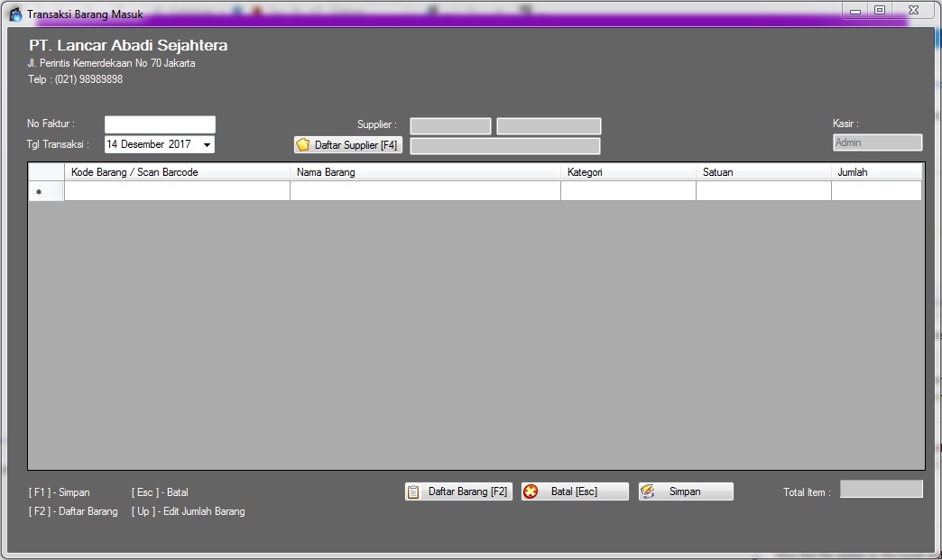Click inside the No Faktur input field

(159, 123)
